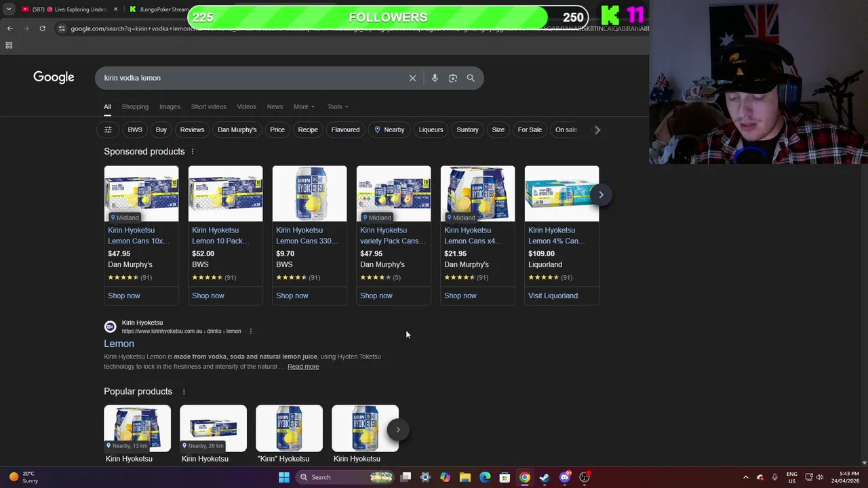Open the Chrome tab search dropdown arrow

[9, 9]
